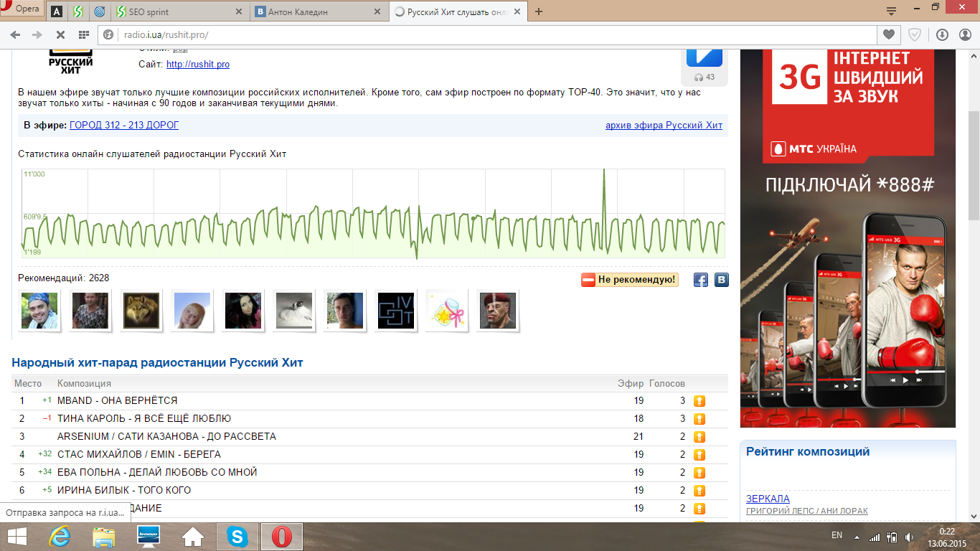Image resolution: width=980 pixels, height=551 pixels.
Task: Vote up СТАС МИХАЙЛОВ / EMIN - БЕРЕГА
Action: (x=699, y=455)
